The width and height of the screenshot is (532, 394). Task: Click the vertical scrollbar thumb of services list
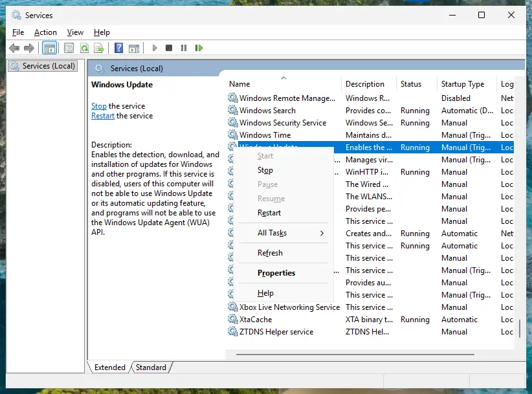[520, 327]
